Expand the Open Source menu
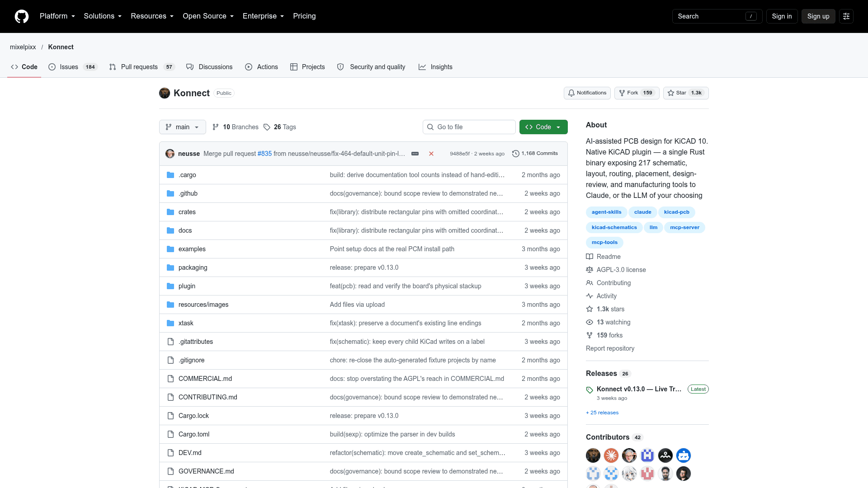The image size is (868, 488). click(208, 16)
